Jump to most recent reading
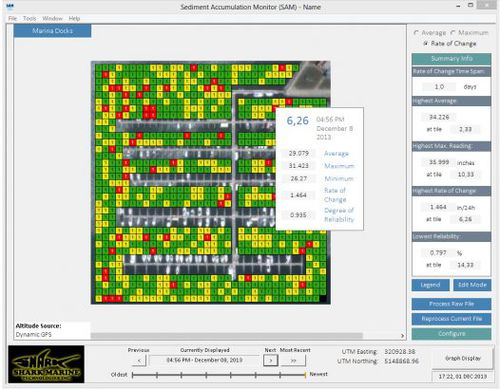This screenshot has width=500, height=389. pos(293,360)
